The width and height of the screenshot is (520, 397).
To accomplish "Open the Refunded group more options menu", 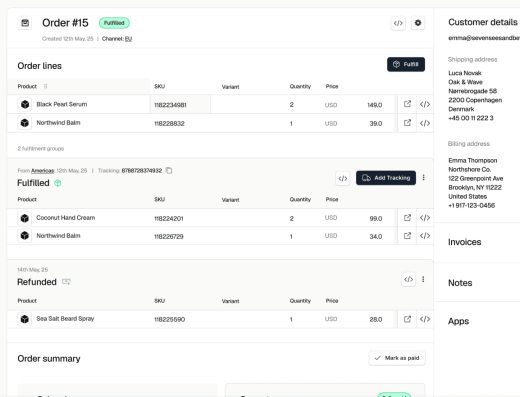I will [423, 279].
